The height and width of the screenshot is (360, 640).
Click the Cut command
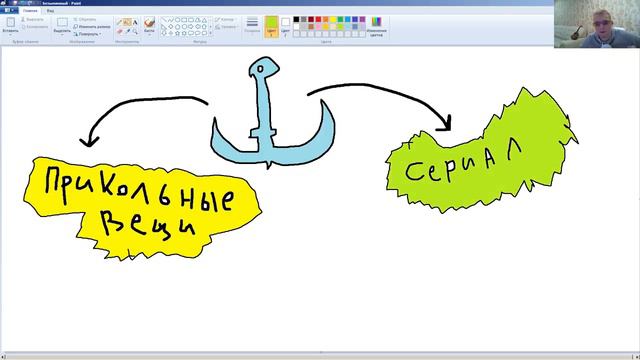[33, 19]
